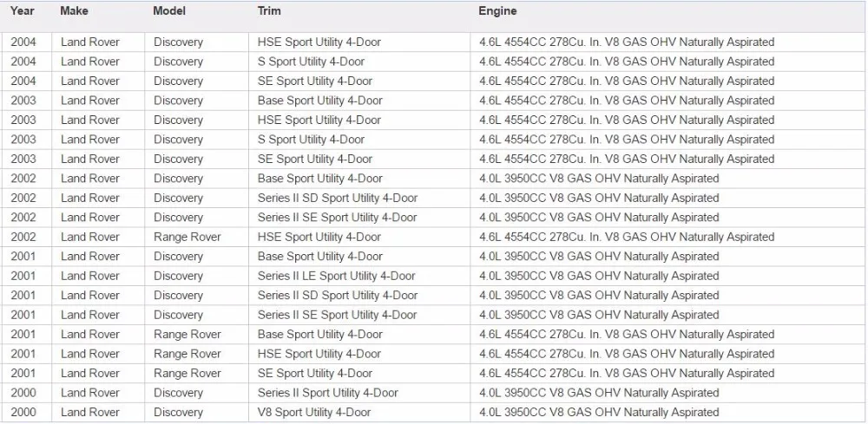868x424 pixels.
Task: Select the V8 Sport Utility 4-Door trim
Action: [x=314, y=413]
